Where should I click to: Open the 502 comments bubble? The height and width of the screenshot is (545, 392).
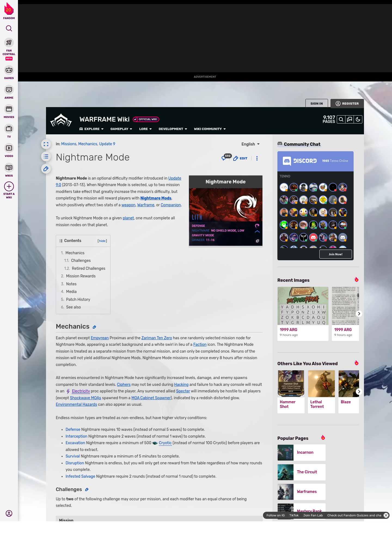226,158
